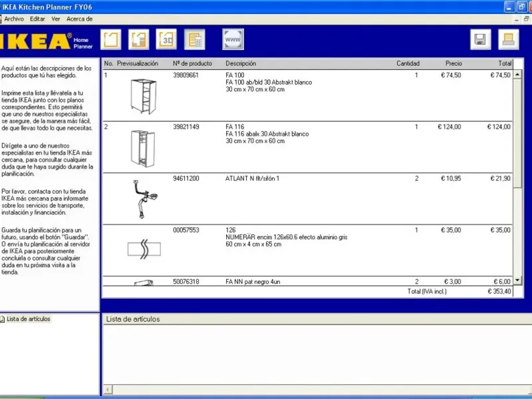532x399 pixels.
Task: Click the Nº de producto column header
Action: coord(192,63)
